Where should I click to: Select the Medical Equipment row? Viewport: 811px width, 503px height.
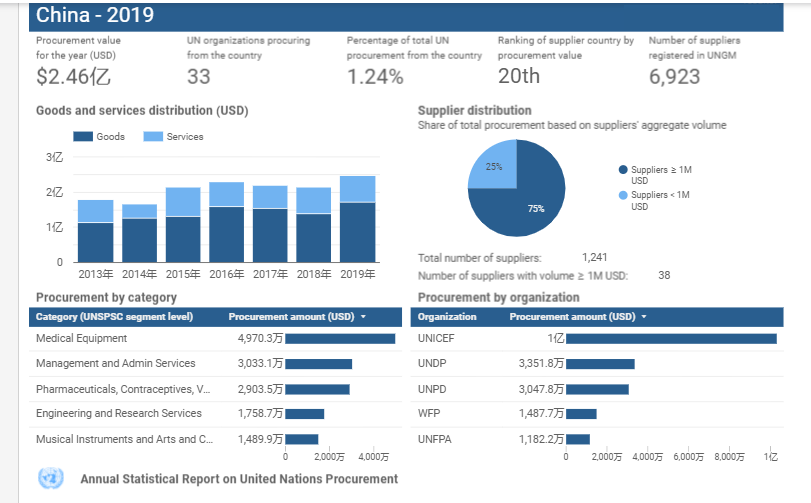(215, 339)
